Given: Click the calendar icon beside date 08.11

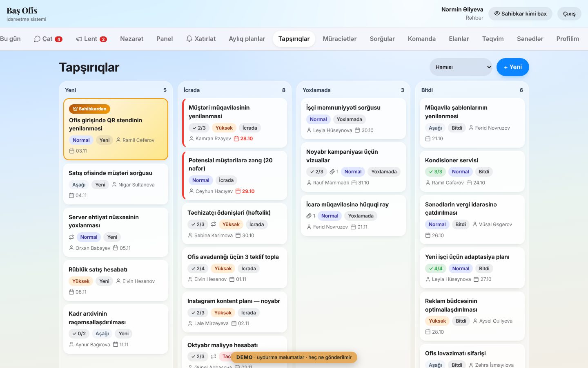Looking at the screenshot, I should [71, 292].
